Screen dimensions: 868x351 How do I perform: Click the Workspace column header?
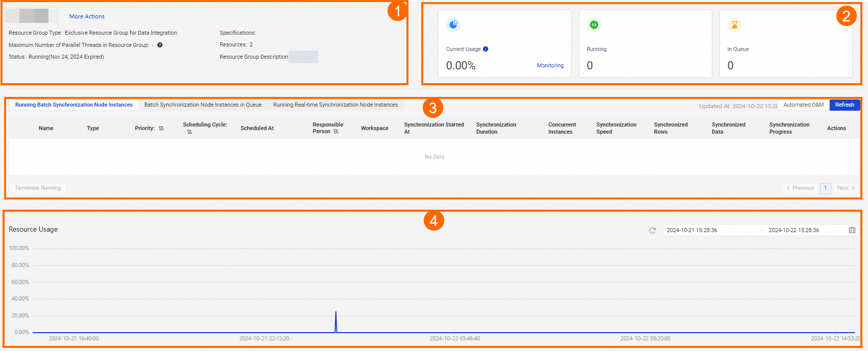pos(375,128)
